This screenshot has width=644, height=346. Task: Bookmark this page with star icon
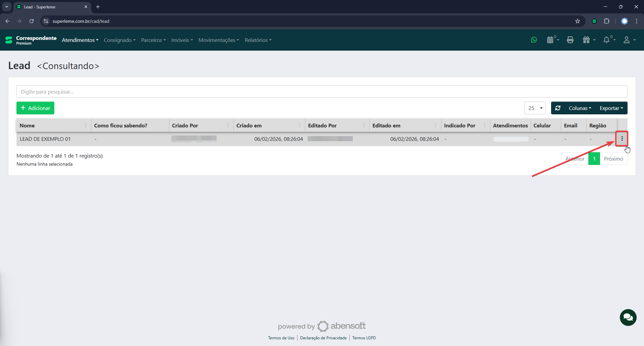pos(577,21)
